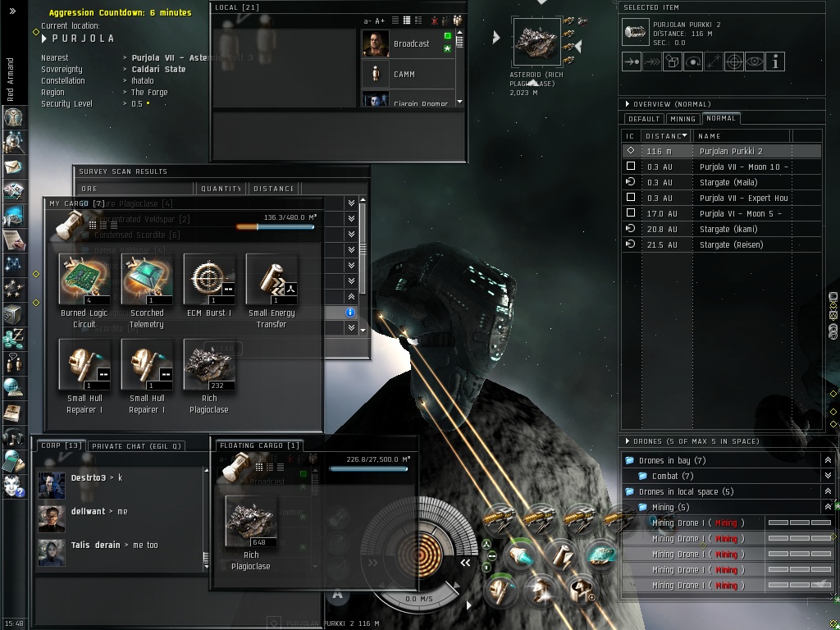Activate the second mining laser module on HUD
The width and height of the screenshot is (840, 630).
(x=540, y=518)
